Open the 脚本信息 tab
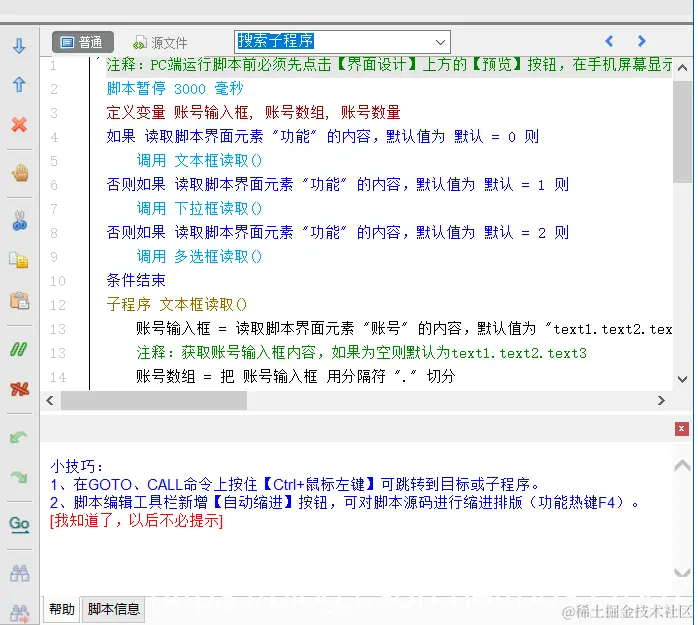Viewport: 698px width, 625px height. (114, 609)
